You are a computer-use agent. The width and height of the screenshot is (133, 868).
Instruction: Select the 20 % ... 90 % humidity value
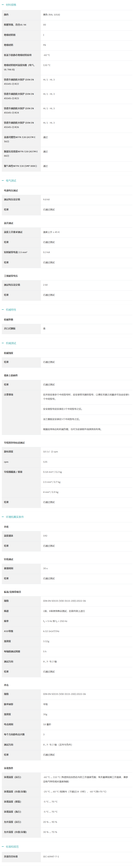[x=50, y=822]
